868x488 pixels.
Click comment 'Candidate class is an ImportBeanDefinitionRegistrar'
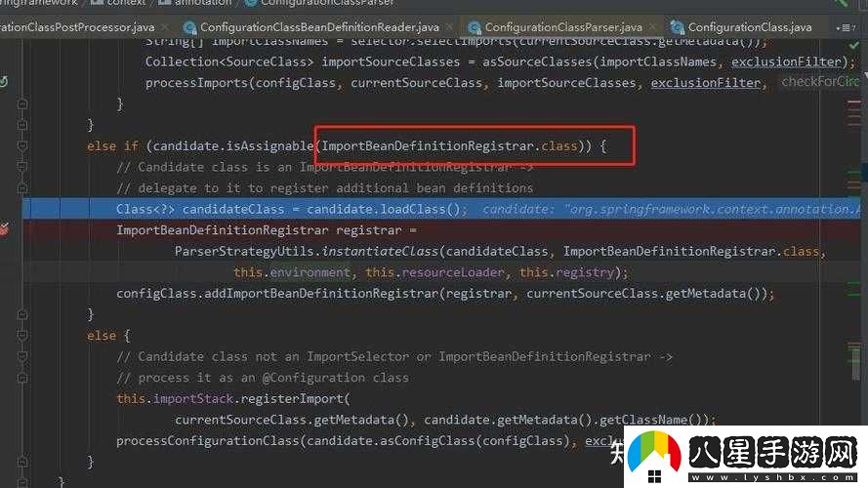324,167
